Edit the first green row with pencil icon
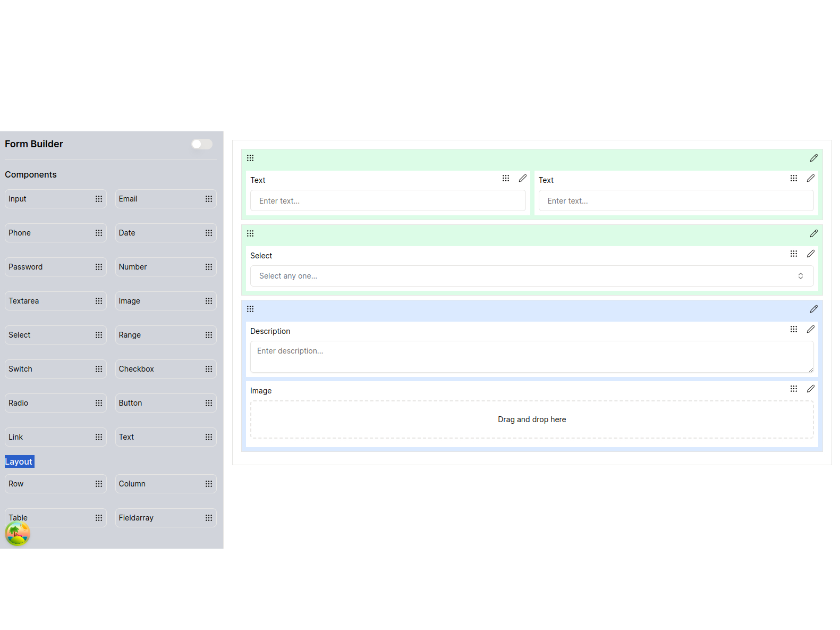Image resolution: width=840 pixels, height=630 pixels. coord(814,158)
